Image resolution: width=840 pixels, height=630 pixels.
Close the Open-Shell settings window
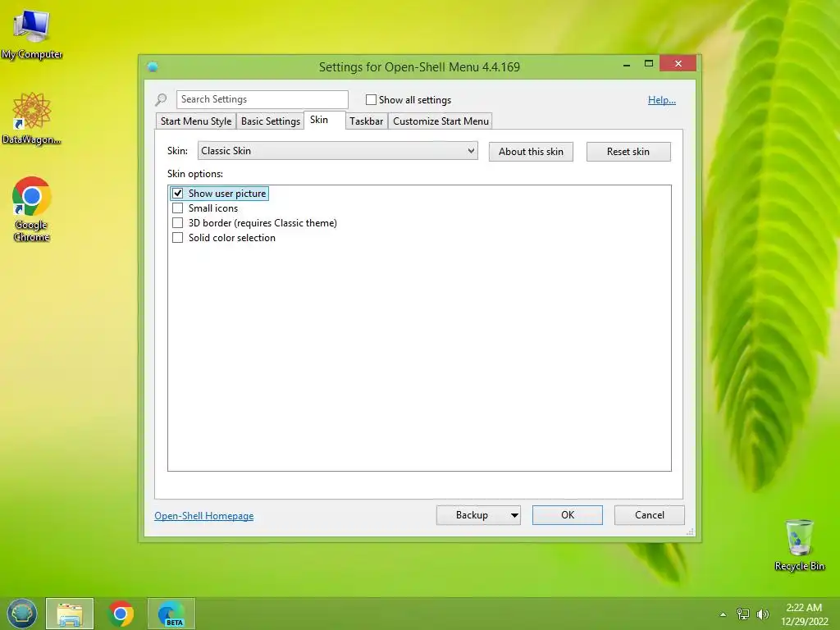pyautogui.click(x=678, y=64)
